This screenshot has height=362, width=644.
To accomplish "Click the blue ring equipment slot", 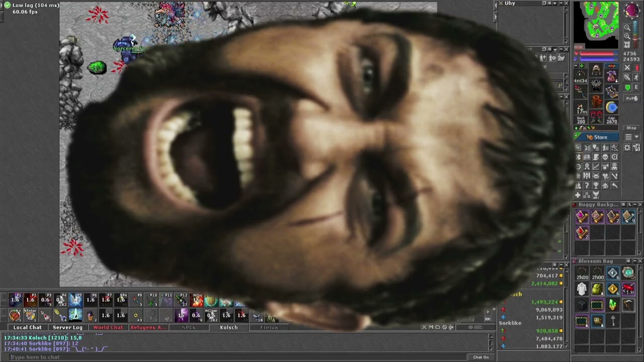I will [x=612, y=107].
